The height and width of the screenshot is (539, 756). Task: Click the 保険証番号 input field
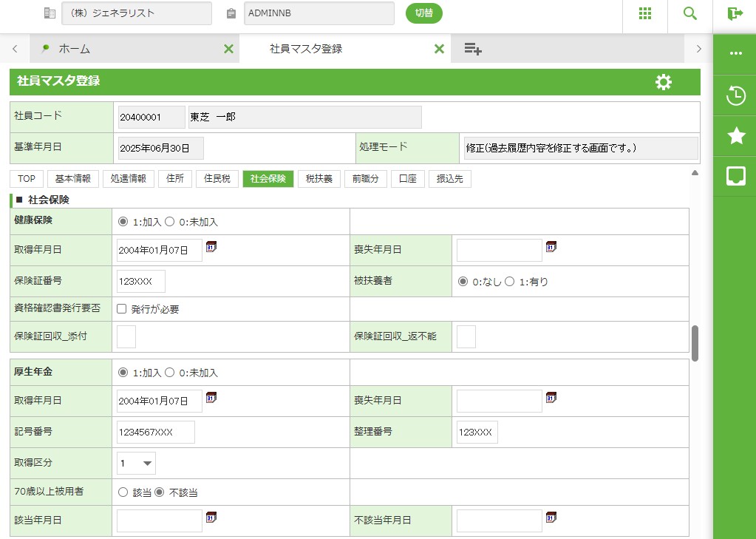(x=141, y=282)
